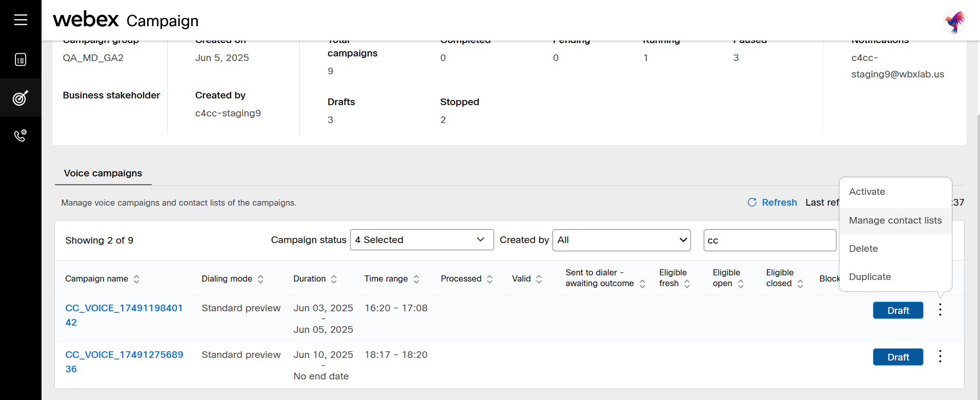This screenshot has width=980, height=400.
Task: Switch to the Voice campaigns tab
Action: (103, 173)
